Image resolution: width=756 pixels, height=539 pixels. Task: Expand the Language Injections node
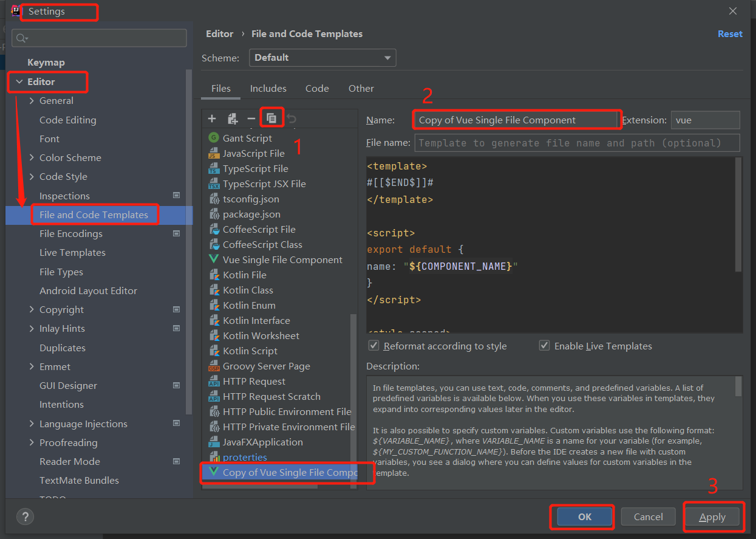tap(32, 424)
